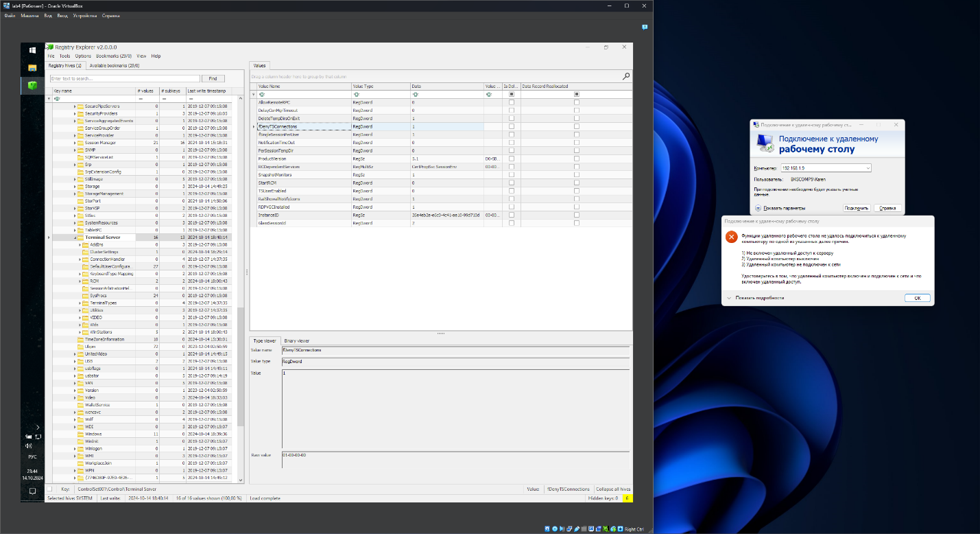Open the Options menu in Registry Explorer
Image resolution: width=980 pixels, height=534 pixels.
[x=83, y=56]
